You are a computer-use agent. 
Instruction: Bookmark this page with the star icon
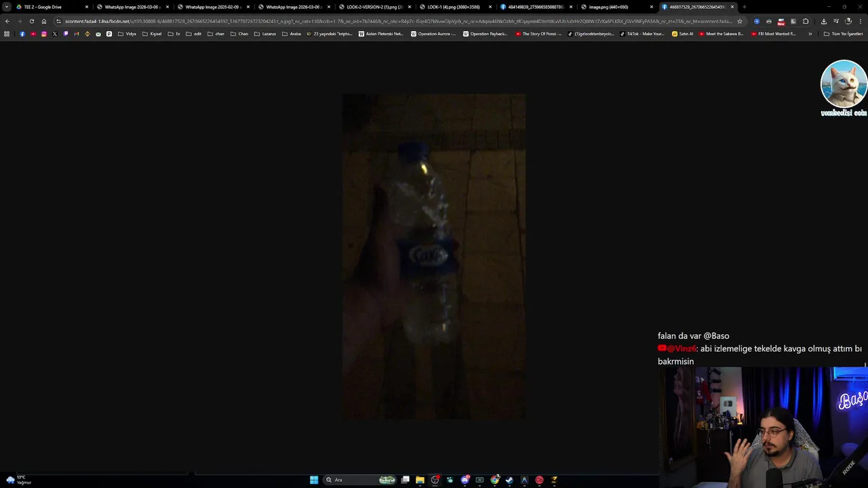[x=740, y=21]
